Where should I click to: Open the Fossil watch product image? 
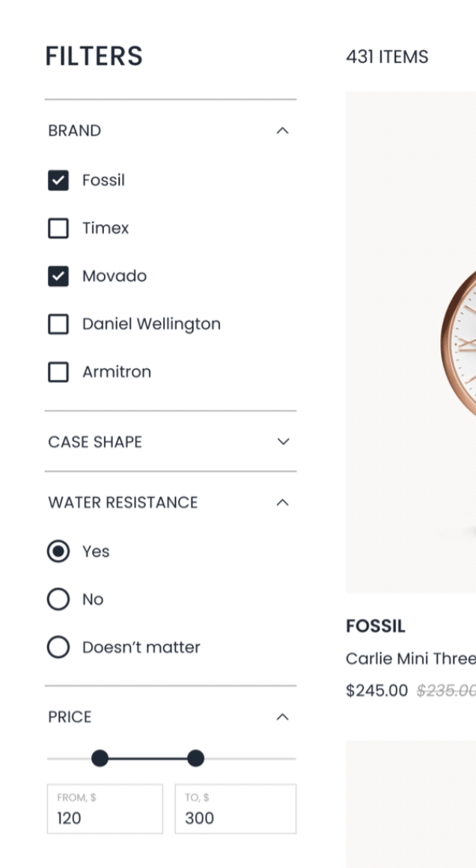coord(411,342)
